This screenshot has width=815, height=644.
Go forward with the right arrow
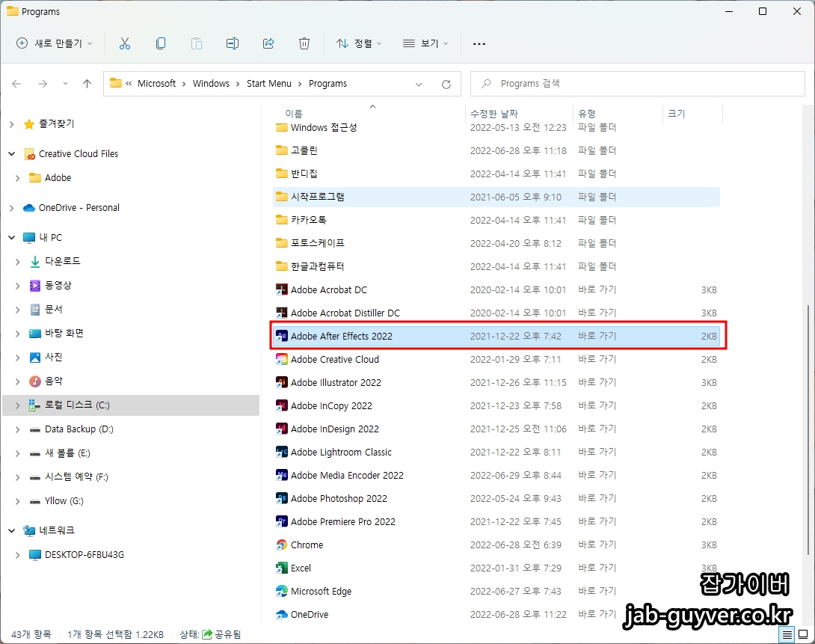(x=43, y=84)
